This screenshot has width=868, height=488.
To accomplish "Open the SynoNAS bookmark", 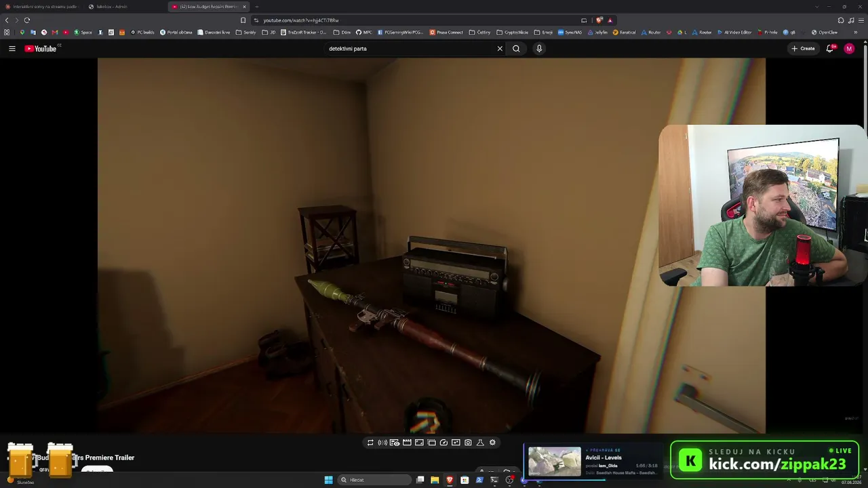I will pos(570,33).
